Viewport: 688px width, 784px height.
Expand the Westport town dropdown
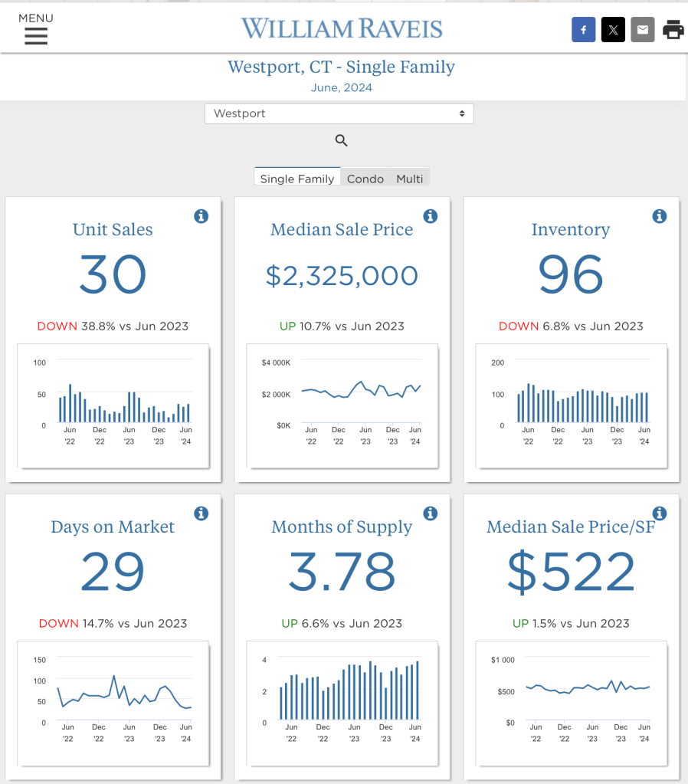tap(339, 113)
